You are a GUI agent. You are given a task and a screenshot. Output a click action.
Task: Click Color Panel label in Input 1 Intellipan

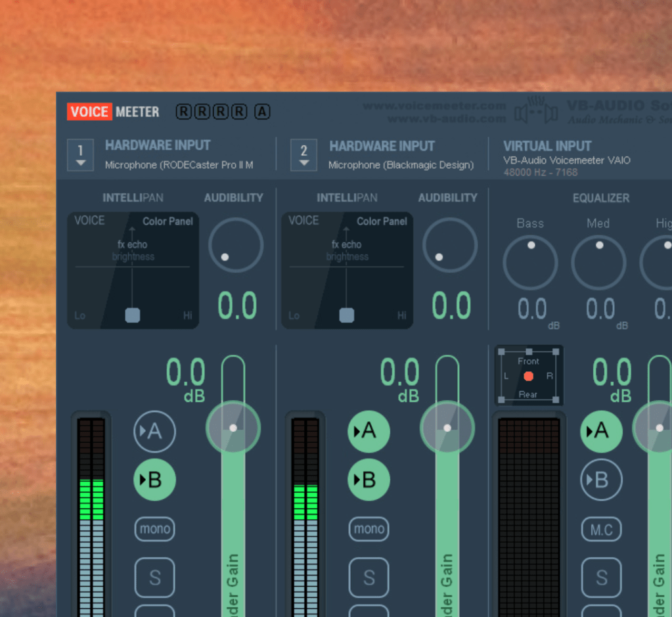click(x=168, y=221)
